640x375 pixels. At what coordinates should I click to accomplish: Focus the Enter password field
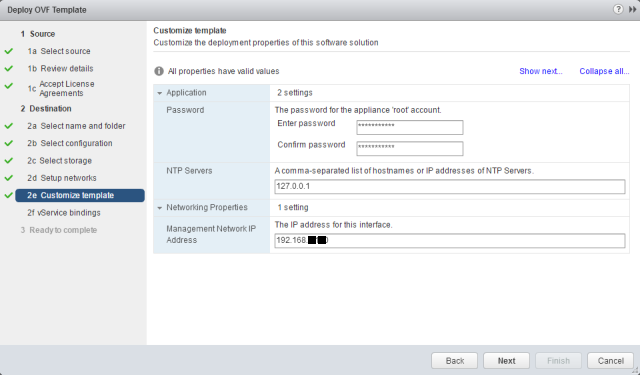tap(410, 127)
